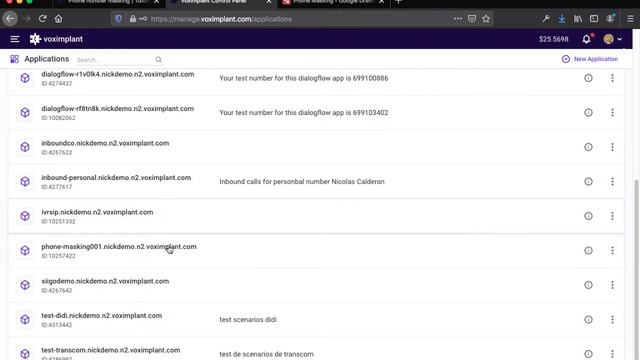The height and width of the screenshot is (360, 640).
Task: Open the user avatar account menu
Action: coord(612,39)
